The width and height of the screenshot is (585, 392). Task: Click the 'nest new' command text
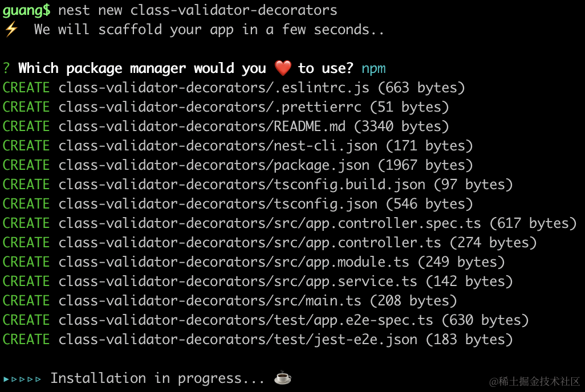(x=90, y=10)
